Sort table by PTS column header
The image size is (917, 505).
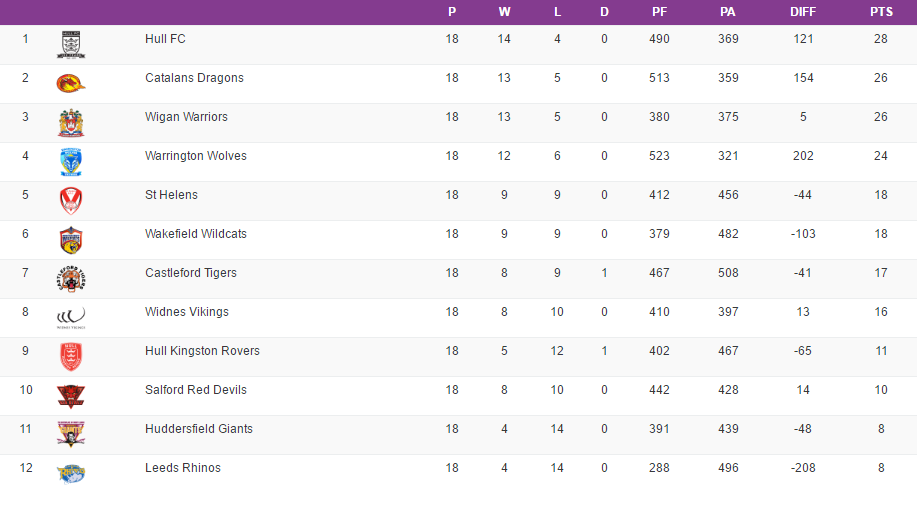pos(881,12)
